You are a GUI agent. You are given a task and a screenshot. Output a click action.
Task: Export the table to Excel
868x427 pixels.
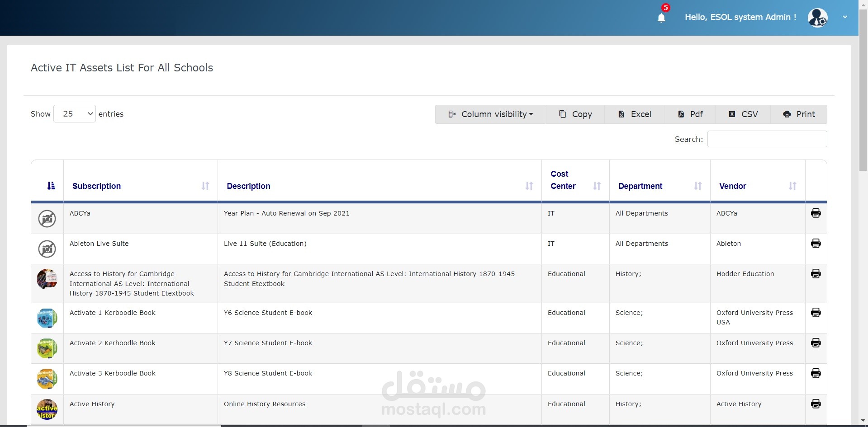pyautogui.click(x=635, y=114)
